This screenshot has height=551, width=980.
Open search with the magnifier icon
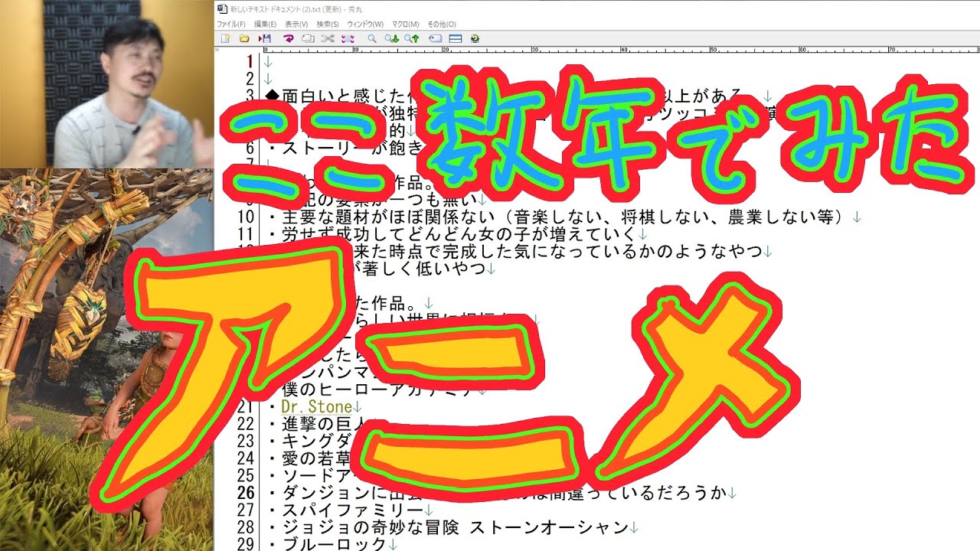click(x=372, y=38)
